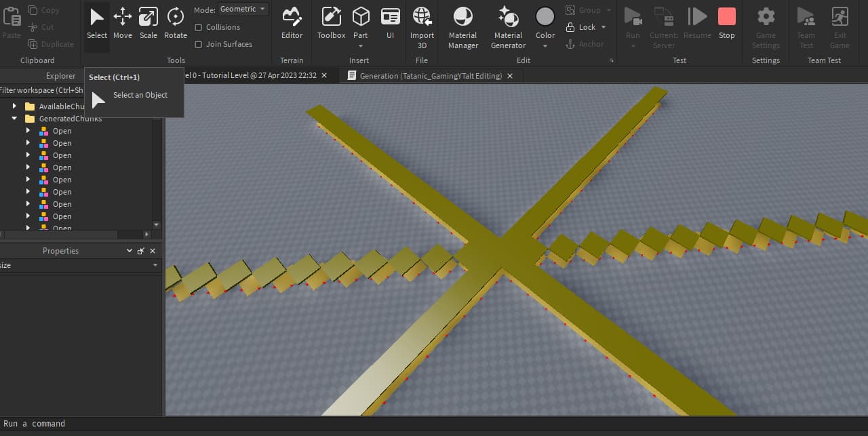The image size is (868, 436).
Task: Collapse the GeneratedChunks folder
Action: click(x=14, y=119)
